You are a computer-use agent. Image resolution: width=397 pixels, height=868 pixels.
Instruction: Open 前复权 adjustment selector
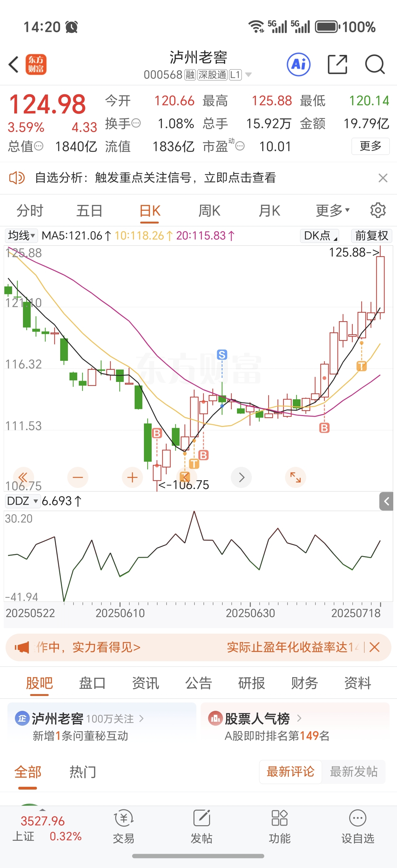372,235
